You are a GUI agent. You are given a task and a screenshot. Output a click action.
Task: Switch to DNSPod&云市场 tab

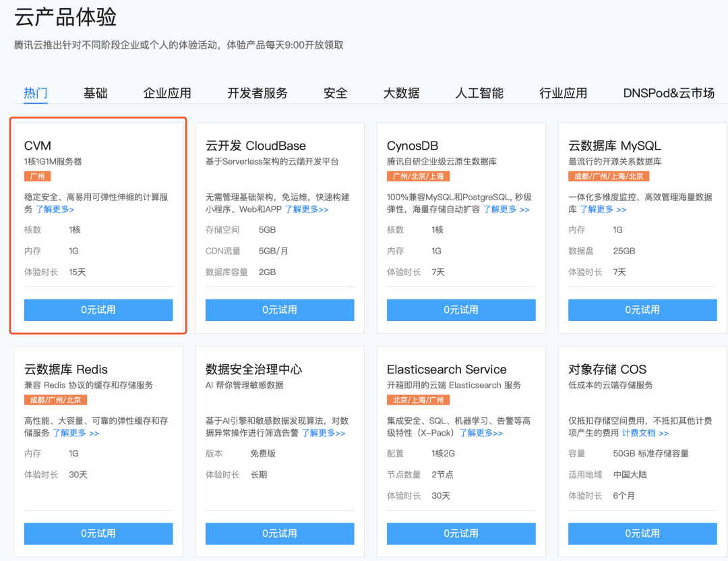[669, 93]
